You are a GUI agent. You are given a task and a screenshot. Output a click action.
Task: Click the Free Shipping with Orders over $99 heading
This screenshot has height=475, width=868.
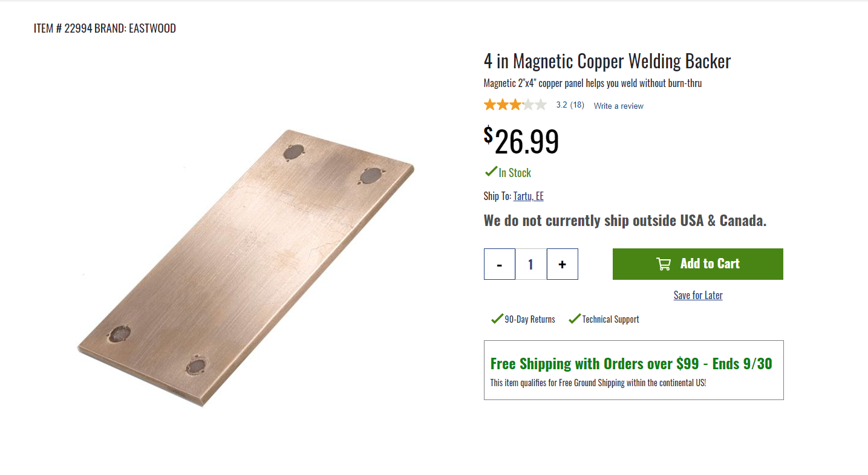tap(631, 364)
